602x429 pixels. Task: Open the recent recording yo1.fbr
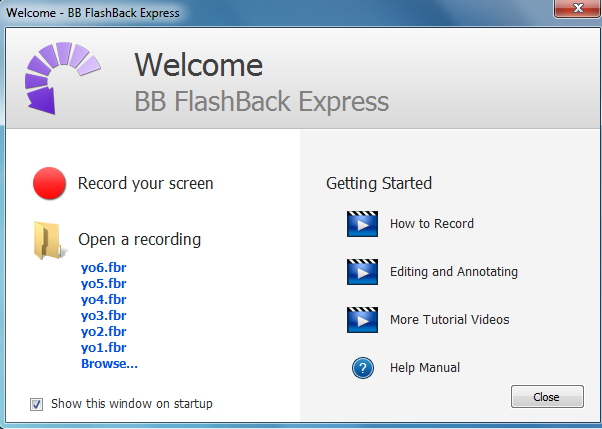click(x=104, y=347)
